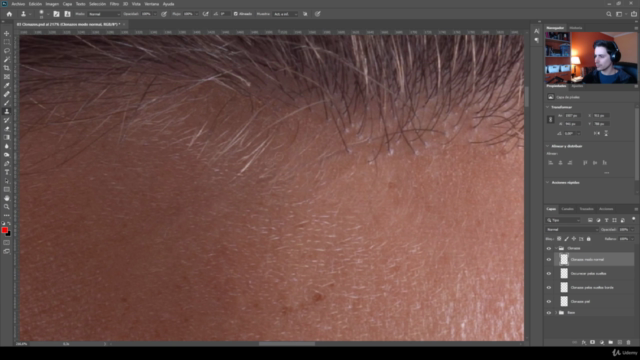Screen dimensions: 640x360
Task: Open the layer blend mode dropdown
Action: coord(572,229)
